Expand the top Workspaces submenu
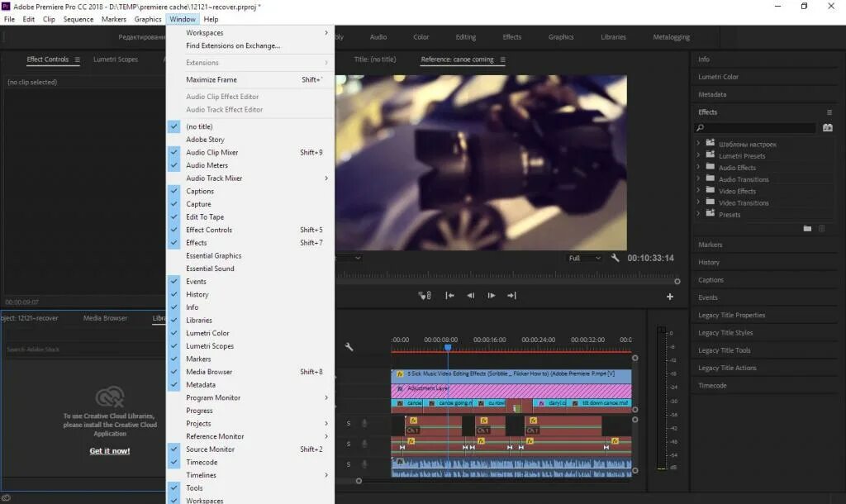 pos(250,33)
